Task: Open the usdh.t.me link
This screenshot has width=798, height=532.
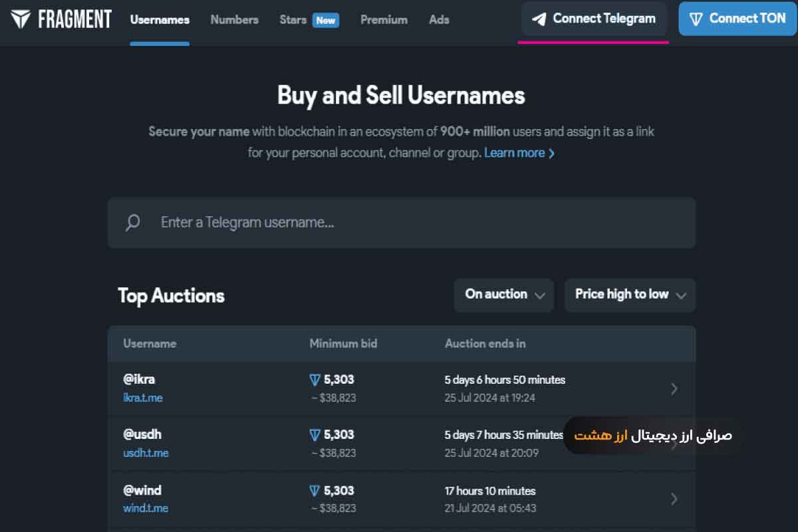Action: pyautogui.click(x=146, y=453)
